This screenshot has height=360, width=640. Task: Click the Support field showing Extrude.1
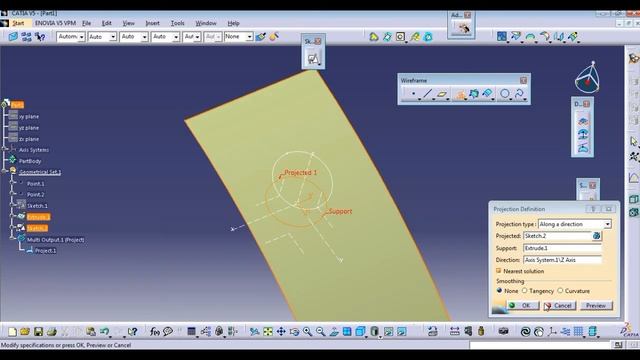562,248
